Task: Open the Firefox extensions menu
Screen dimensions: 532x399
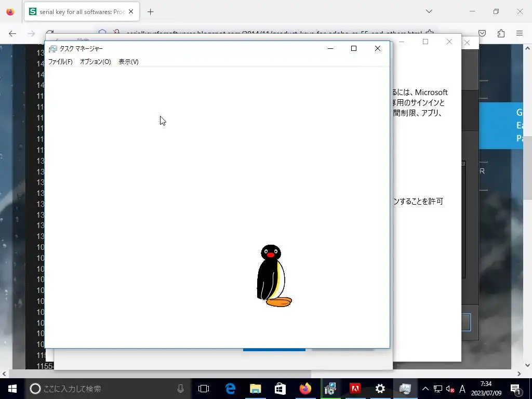Action: 501,33
